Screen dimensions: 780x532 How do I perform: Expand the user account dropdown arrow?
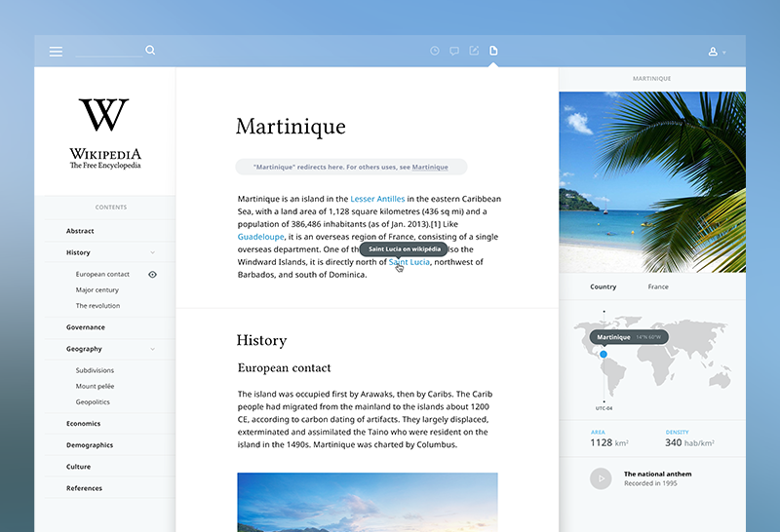723,53
